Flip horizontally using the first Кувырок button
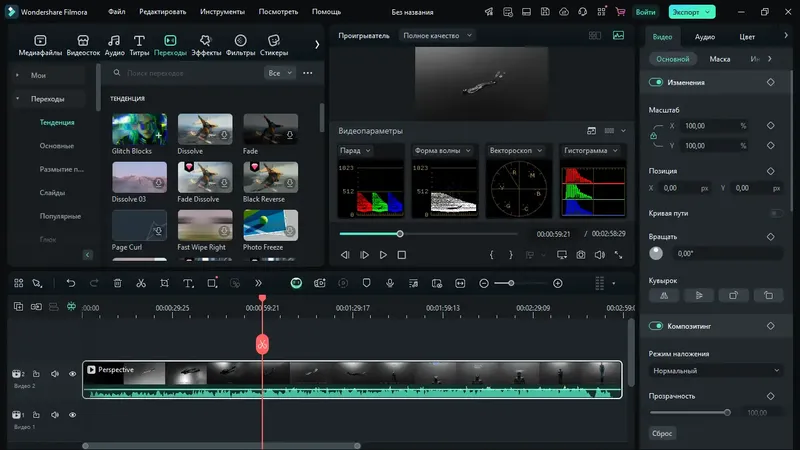Screen dimensions: 800x450 [x=666, y=295]
